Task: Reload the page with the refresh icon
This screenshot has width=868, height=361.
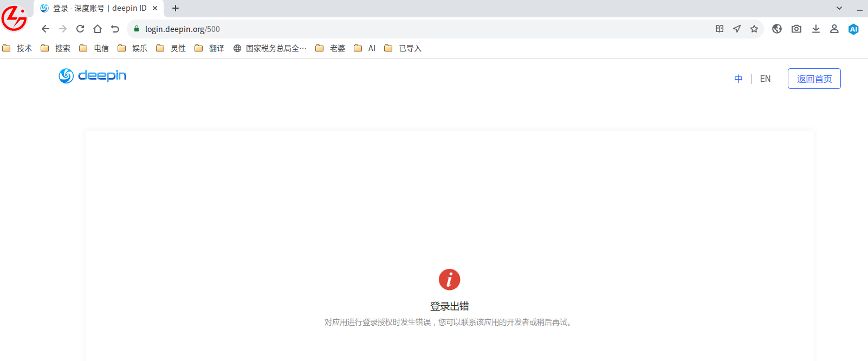Action: point(80,29)
